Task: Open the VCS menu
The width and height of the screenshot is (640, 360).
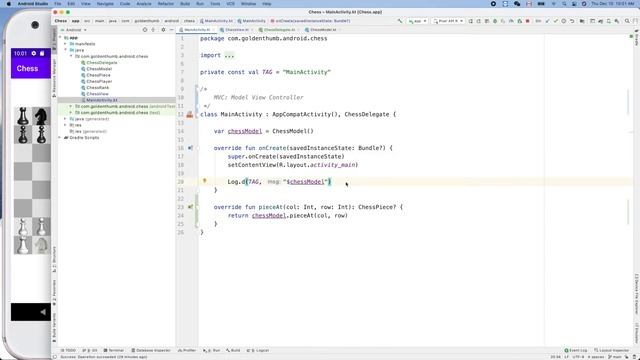Action: [231, 4]
